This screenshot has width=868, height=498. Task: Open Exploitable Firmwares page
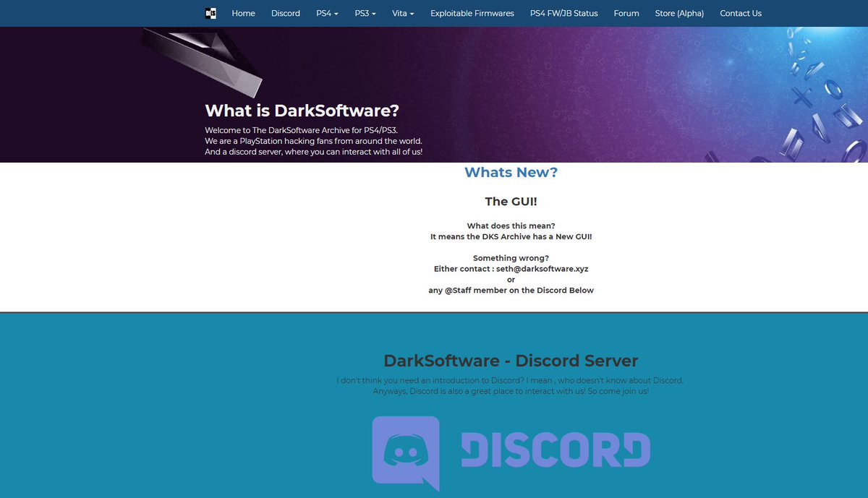tap(472, 13)
